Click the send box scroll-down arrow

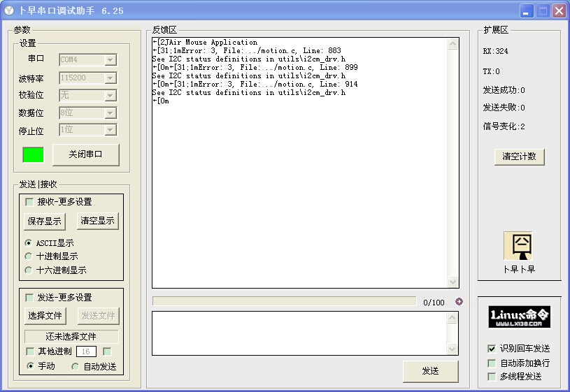tap(453, 349)
